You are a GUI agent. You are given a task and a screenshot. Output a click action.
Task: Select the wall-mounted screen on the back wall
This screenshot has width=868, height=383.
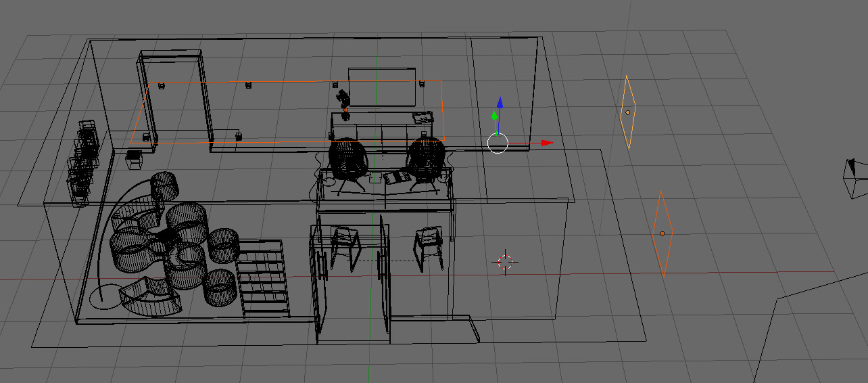tap(382, 87)
